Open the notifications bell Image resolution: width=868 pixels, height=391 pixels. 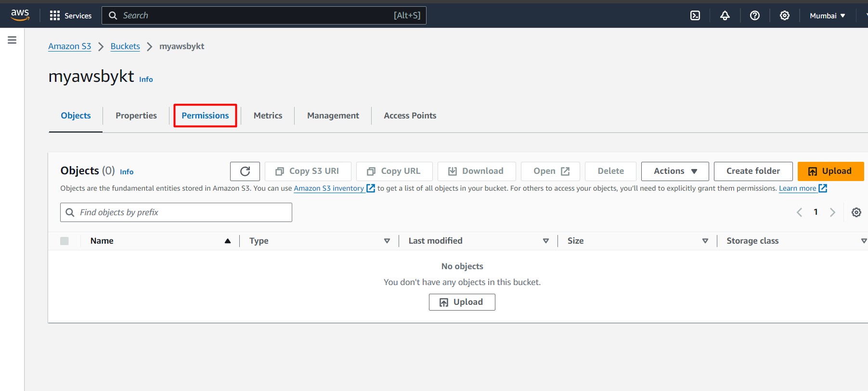click(725, 15)
